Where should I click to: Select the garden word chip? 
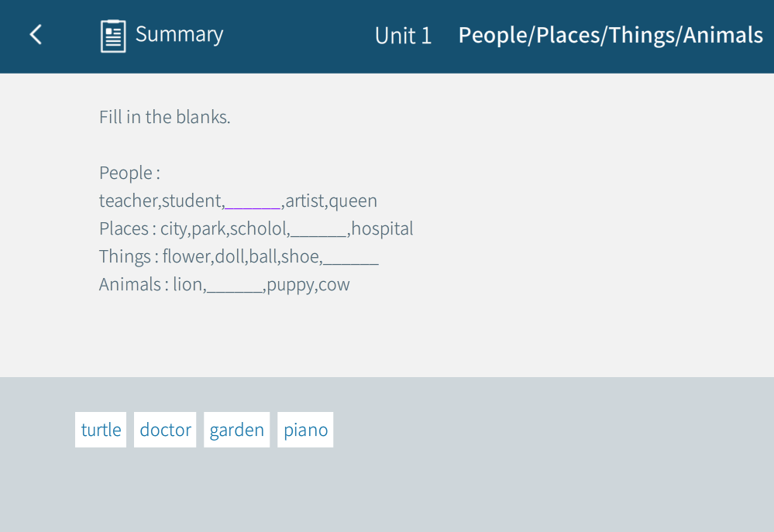pyautogui.click(x=236, y=430)
